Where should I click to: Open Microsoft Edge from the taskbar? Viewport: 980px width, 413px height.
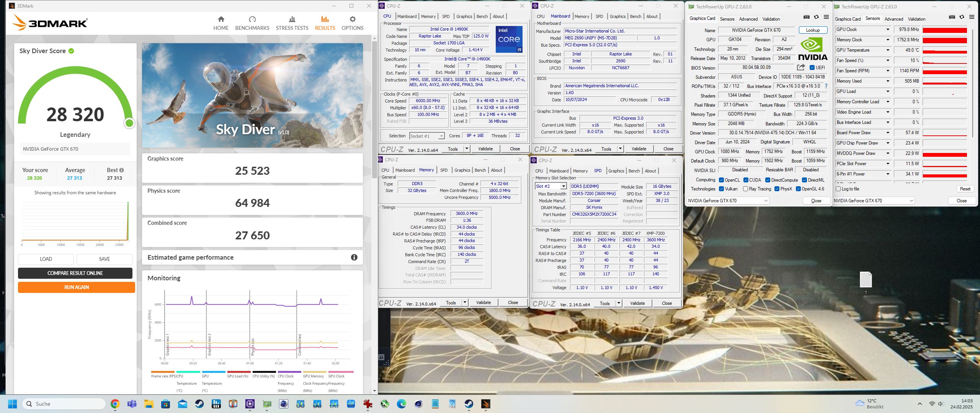coord(401,404)
